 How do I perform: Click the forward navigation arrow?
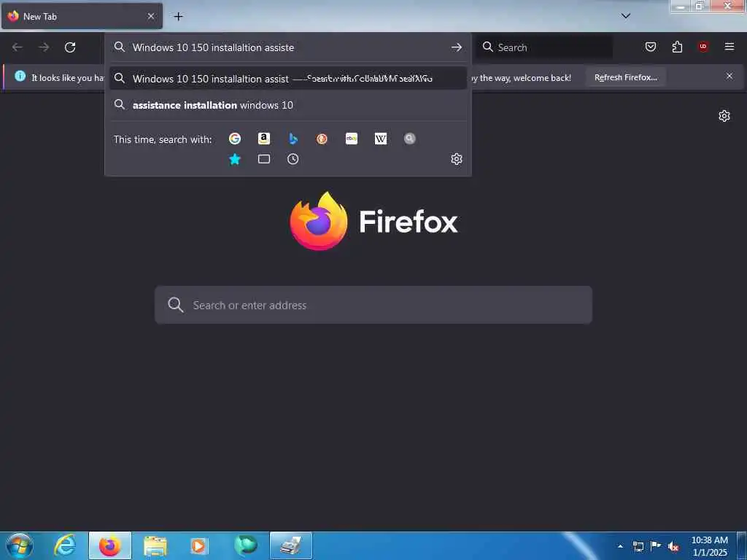click(44, 47)
